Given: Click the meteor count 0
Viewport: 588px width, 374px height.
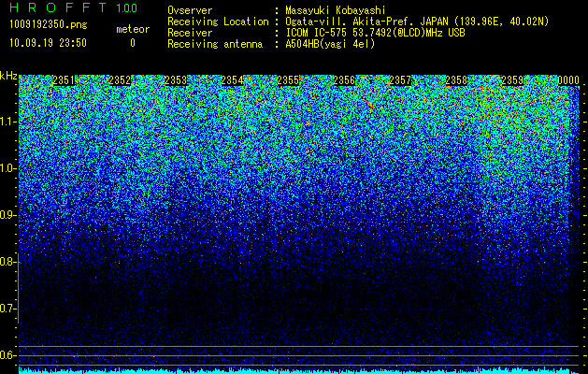Looking at the screenshot, I should (x=133, y=43).
